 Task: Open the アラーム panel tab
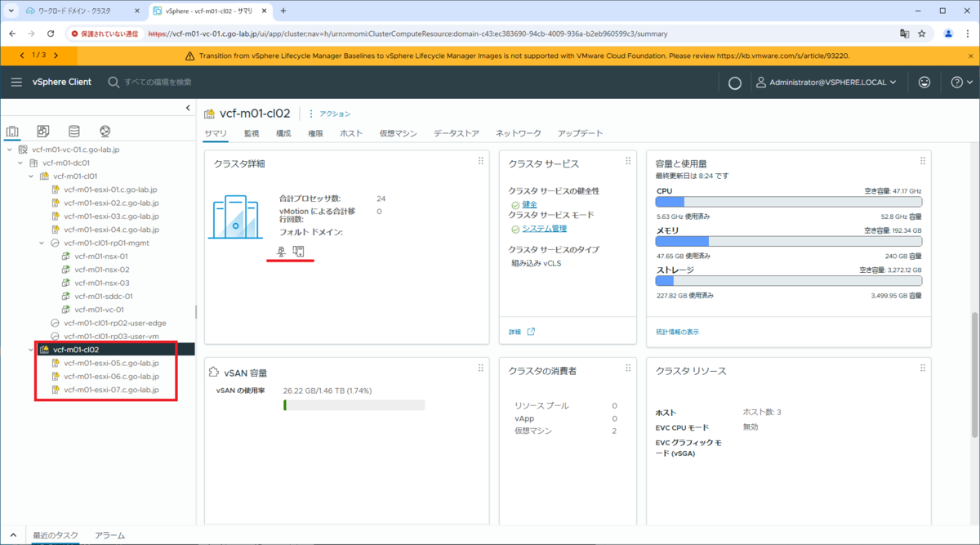pyautogui.click(x=109, y=535)
